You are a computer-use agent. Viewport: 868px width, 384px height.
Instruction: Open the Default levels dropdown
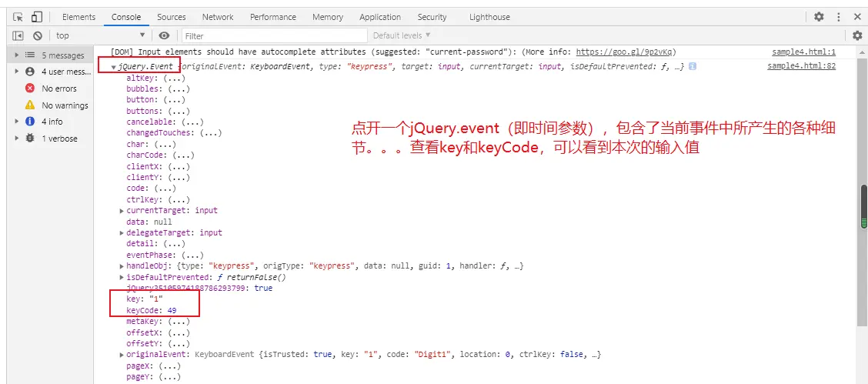coord(402,35)
